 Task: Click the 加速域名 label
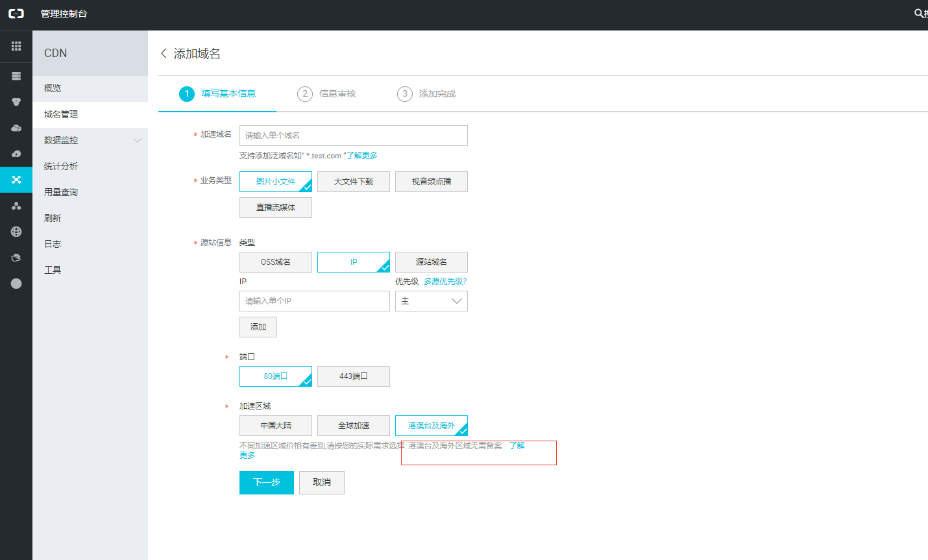(216, 134)
